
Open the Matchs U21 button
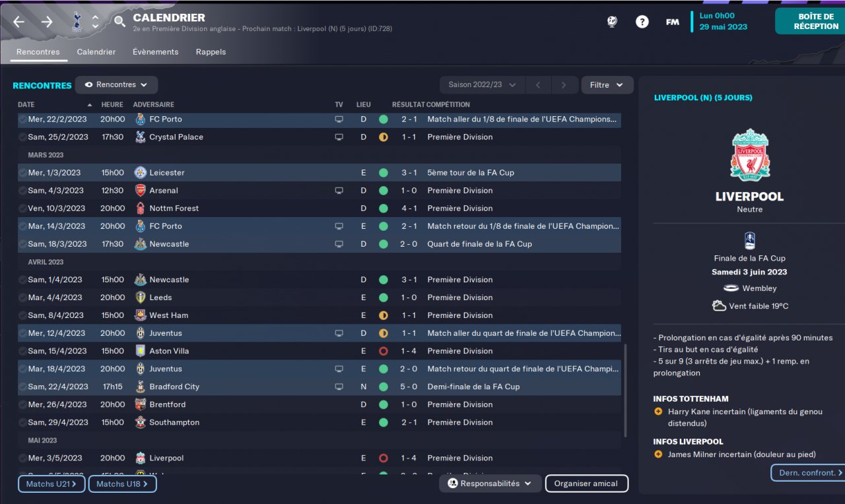point(51,484)
